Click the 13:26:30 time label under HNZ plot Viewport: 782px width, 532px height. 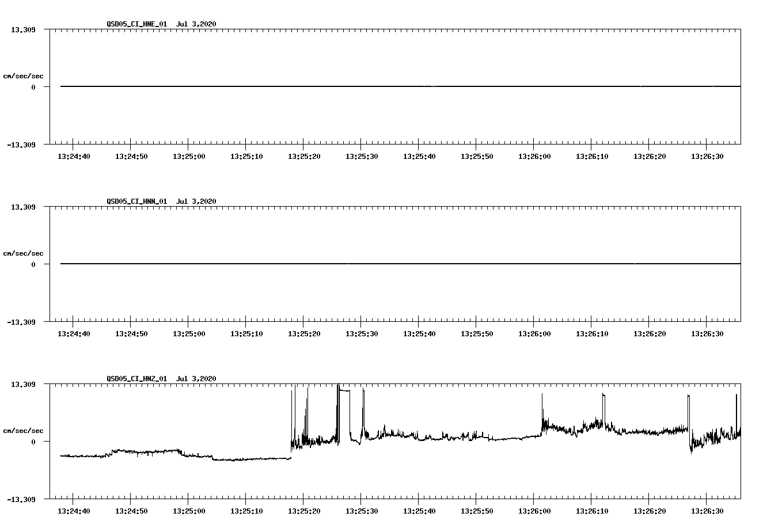[707, 511]
